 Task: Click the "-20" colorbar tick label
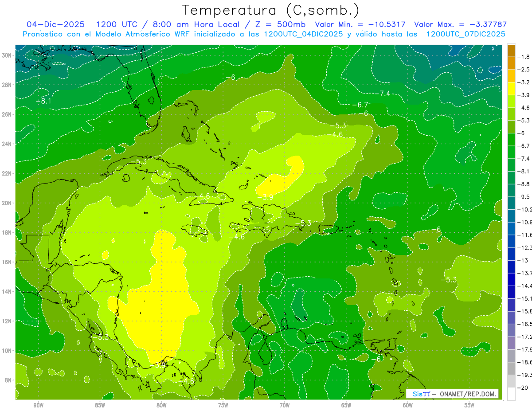click(523, 388)
